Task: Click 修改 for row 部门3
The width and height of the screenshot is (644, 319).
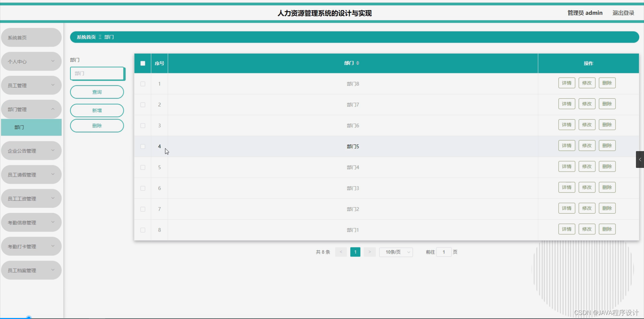Action: (x=587, y=187)
